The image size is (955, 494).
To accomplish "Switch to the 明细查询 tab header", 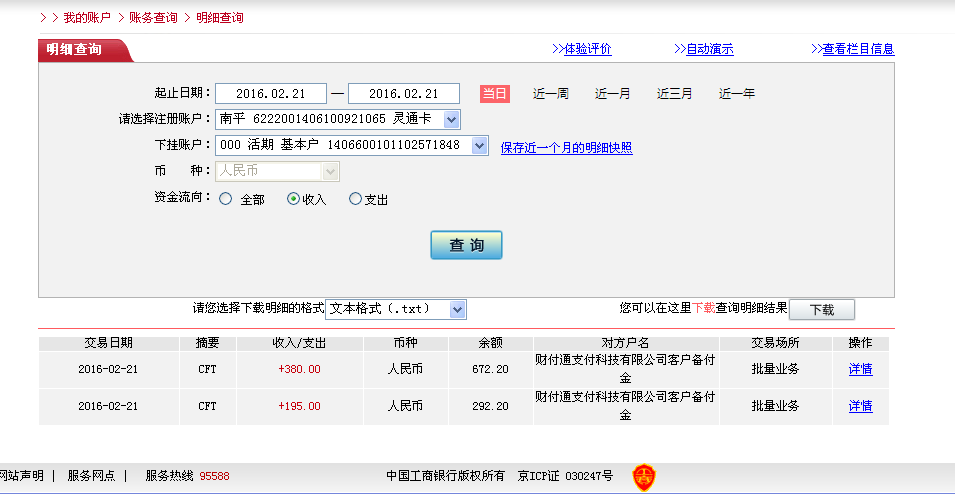I will click(x=75, y=50).
